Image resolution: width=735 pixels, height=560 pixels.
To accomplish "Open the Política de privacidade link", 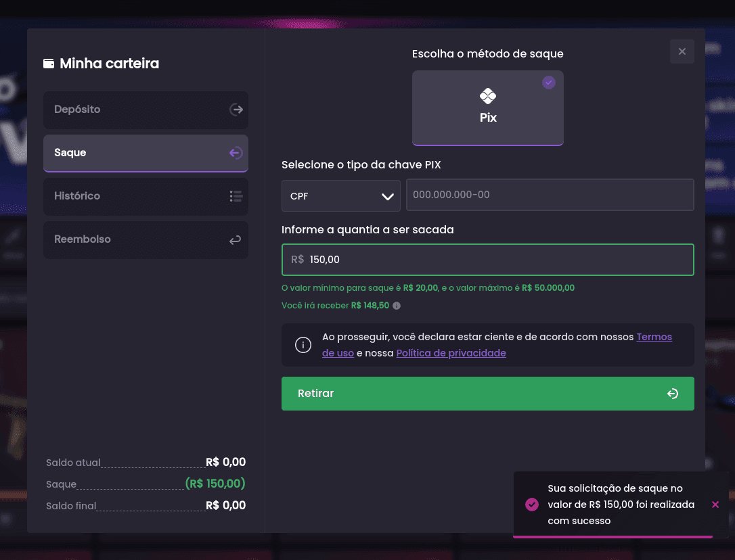I will (451, 353).
